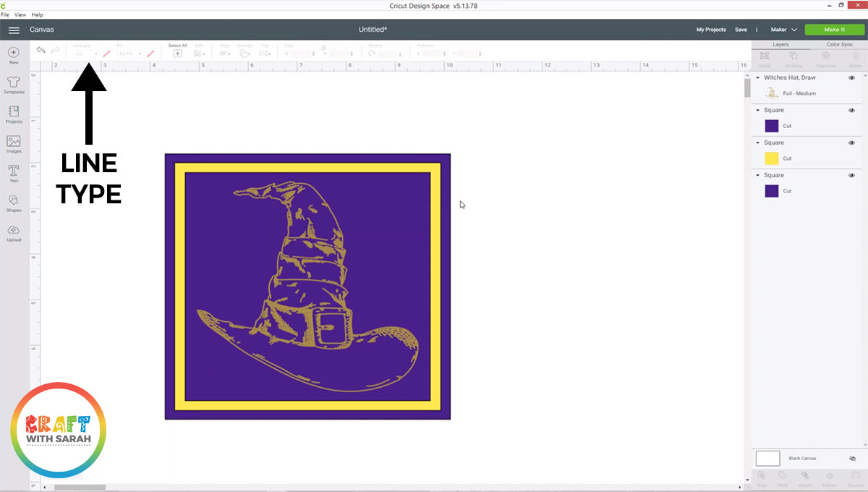Open the Upload panel
The width and height of the screenshot is (868, 492).
click(x=13, y=233)
